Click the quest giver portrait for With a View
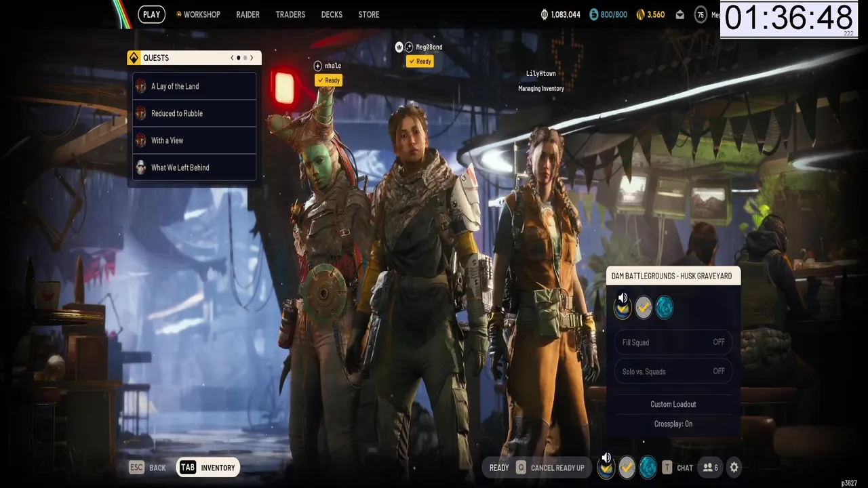868x488 pixels. click(140, 140)
